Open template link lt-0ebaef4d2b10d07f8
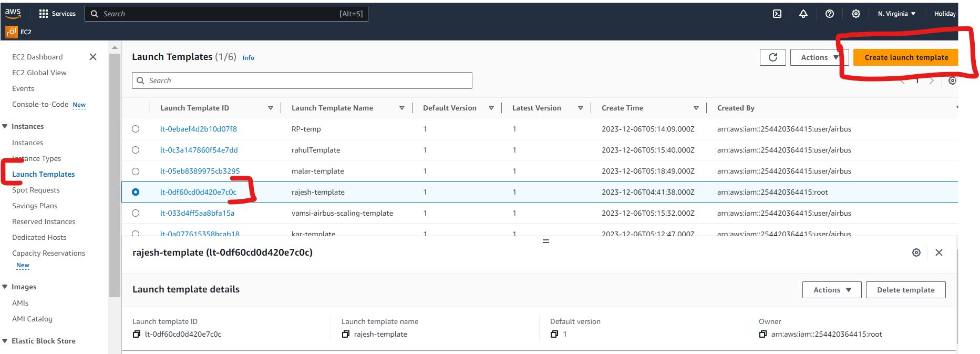980x354 pixels. click(x=199, y=129)
